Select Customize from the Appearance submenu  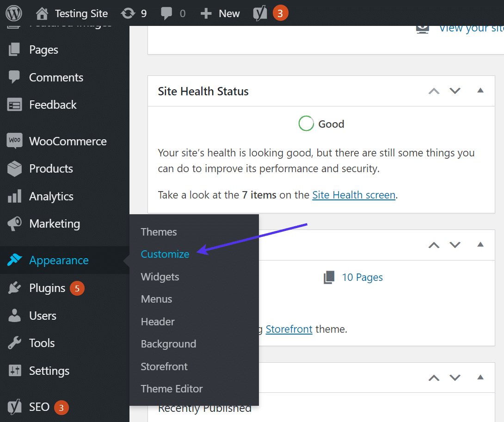pyautogui.click(x=165, y=254)
